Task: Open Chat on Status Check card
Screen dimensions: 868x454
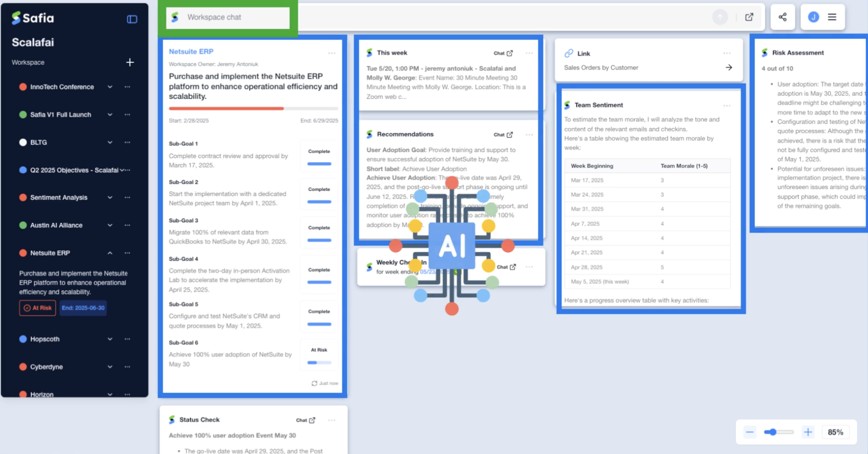Action: [305, 420]
